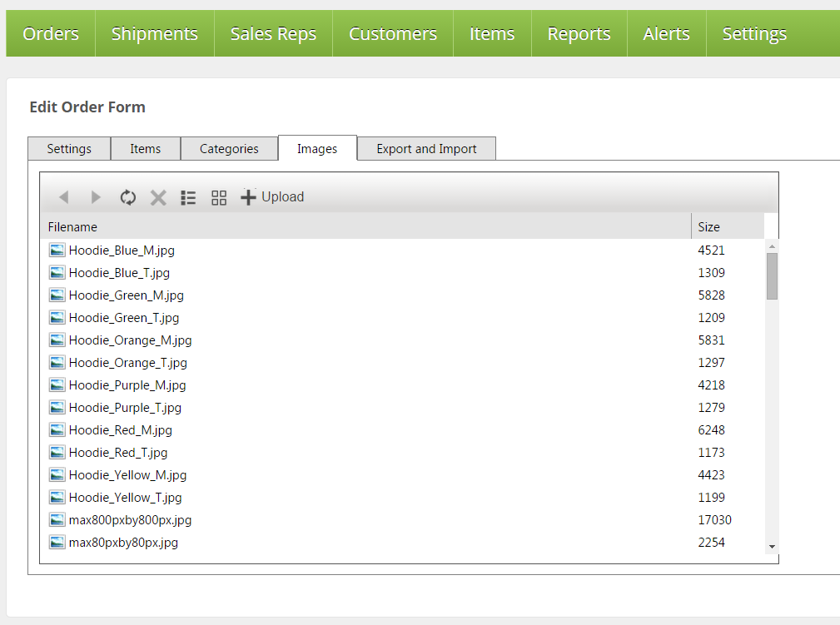The width and height of the screenshot is (840, 625).
Task: Click the scroll down arrow of file list
Action: tap(772, 546)
